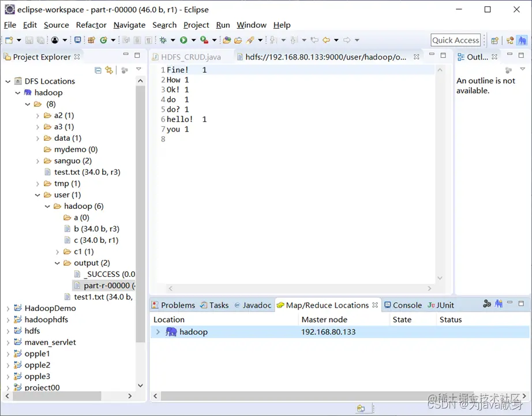Screen dimensions: 532x416
Task: Switch to the Java EE perspective icon
Action: pyautogui.click(x=510, y=40)
